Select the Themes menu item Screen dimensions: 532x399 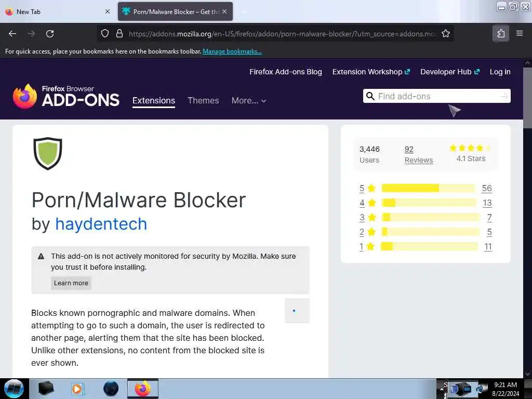[x=203, y=100]
